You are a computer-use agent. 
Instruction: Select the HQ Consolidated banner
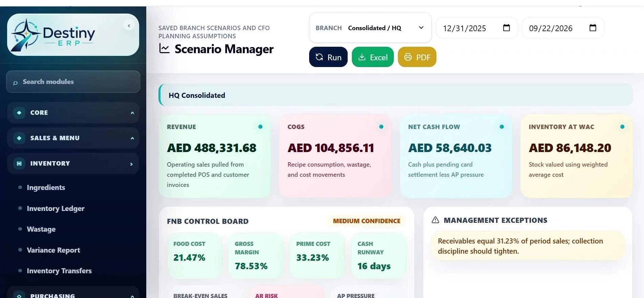point(395,95)
